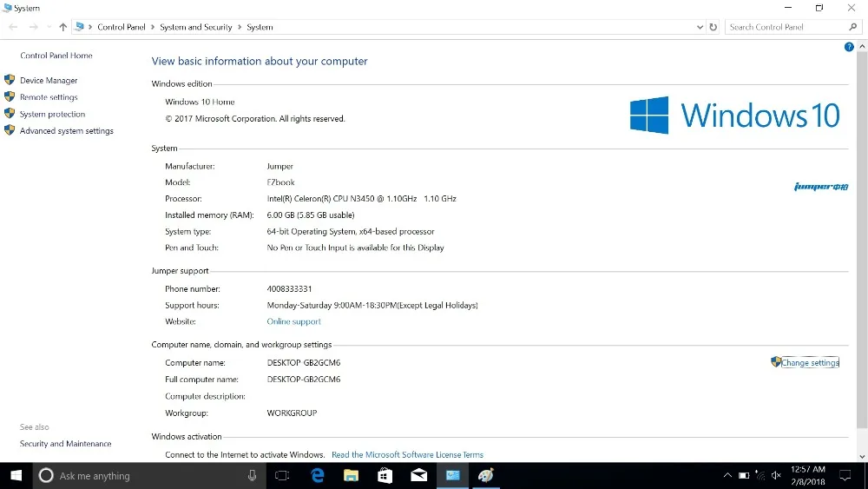Go to Control Panel Home
The image size is (868, 489).
(x=56, y=56)
